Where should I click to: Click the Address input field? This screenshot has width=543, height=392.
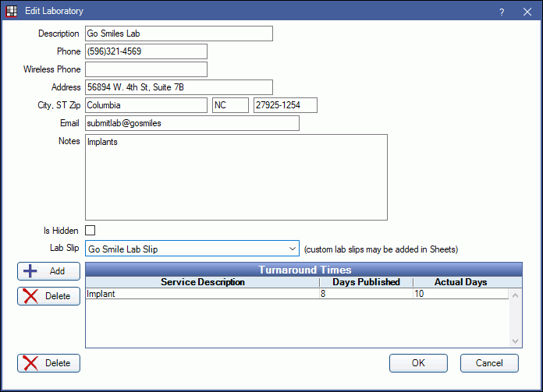click(179, 87)
